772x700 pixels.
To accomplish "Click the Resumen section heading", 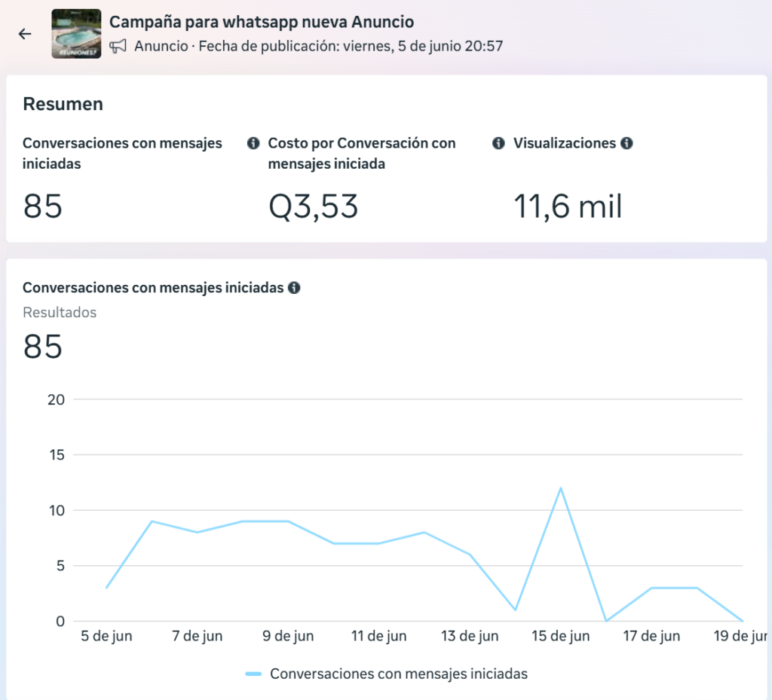I will (x=63, y=104).
